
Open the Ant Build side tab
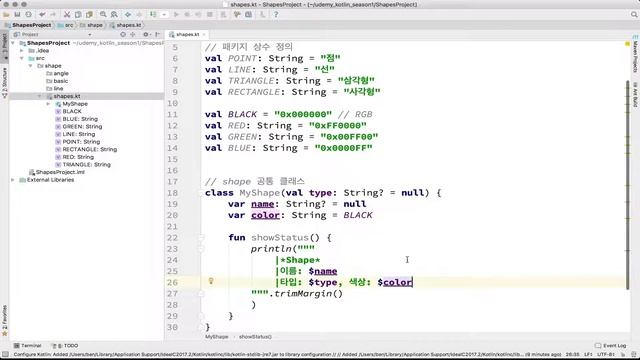pyautogui.click(x=636, y=94)
